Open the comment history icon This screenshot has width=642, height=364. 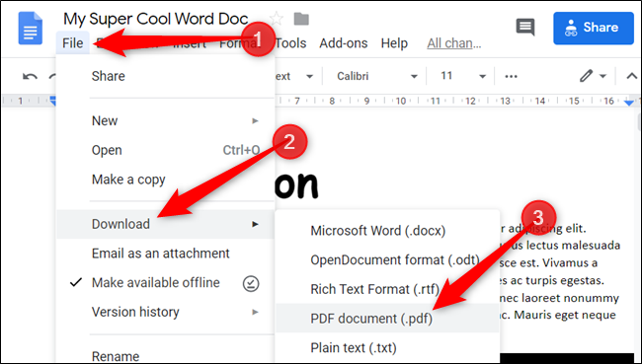524,28
